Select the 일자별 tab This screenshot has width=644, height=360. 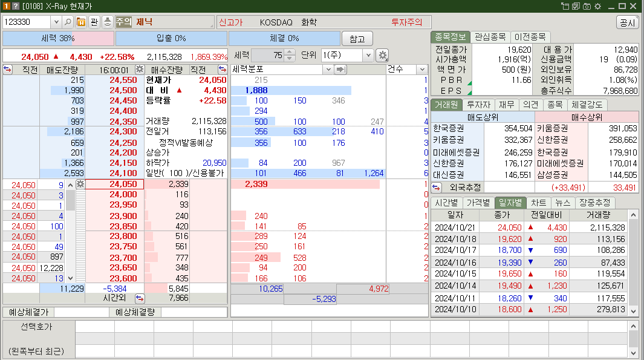coord(510,203)
